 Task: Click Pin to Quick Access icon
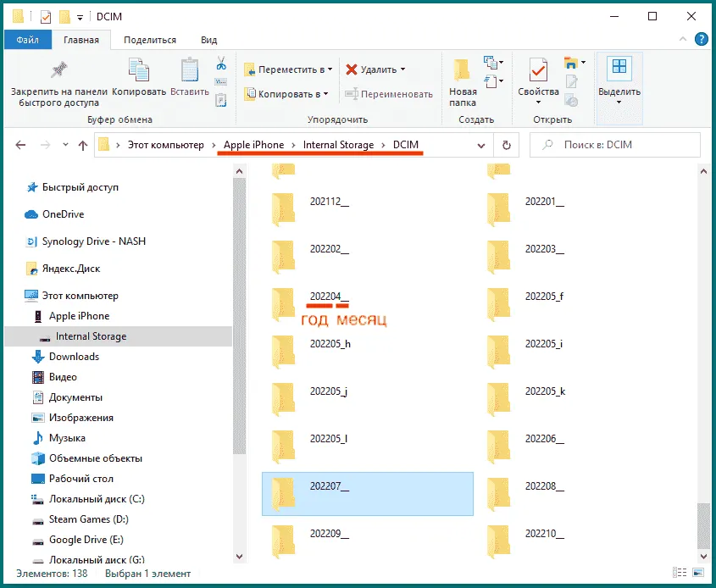58,72
